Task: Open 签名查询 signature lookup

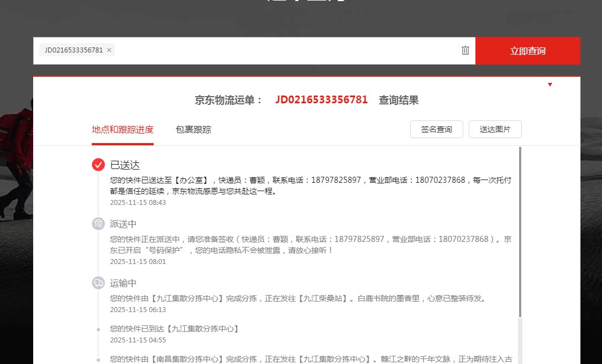Action: click(x=437, y=129)
